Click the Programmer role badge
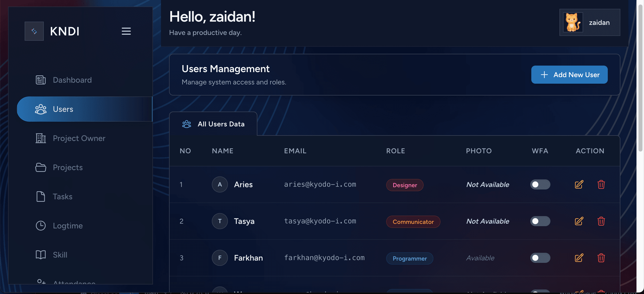Viewport: 644px width, 294px height. coord(410,258)
